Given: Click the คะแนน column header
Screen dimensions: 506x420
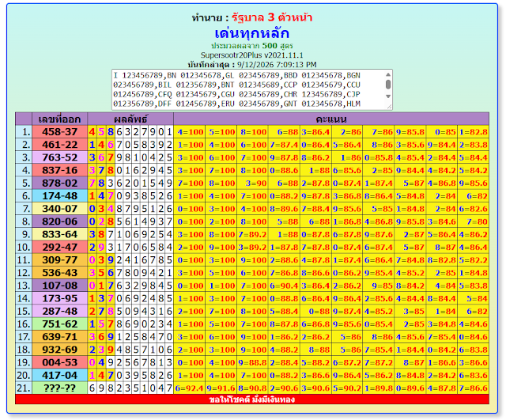Looking at the screenshot, I should [x=331, y=119].
